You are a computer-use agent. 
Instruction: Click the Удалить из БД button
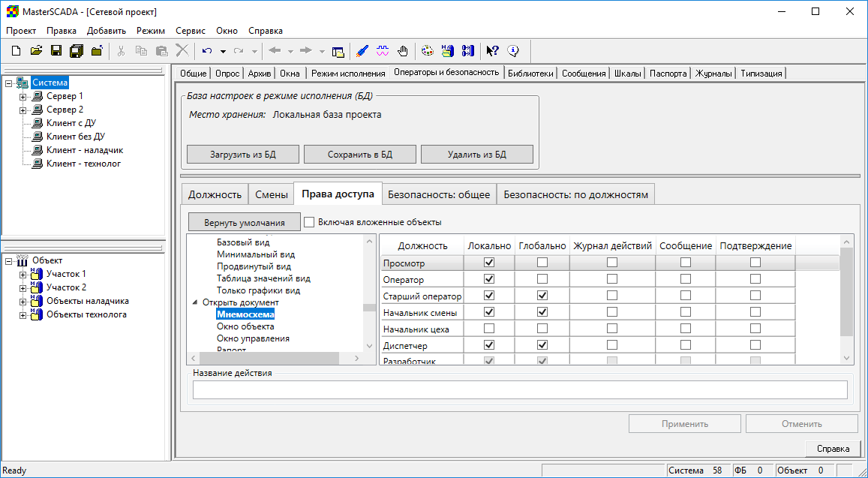[x=477, y=155]
